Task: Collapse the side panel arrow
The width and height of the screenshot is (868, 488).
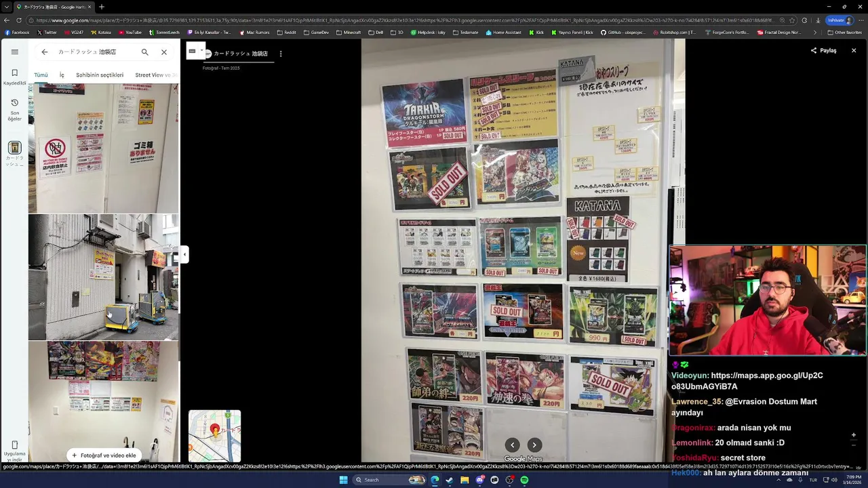Action: coord(184,255)
